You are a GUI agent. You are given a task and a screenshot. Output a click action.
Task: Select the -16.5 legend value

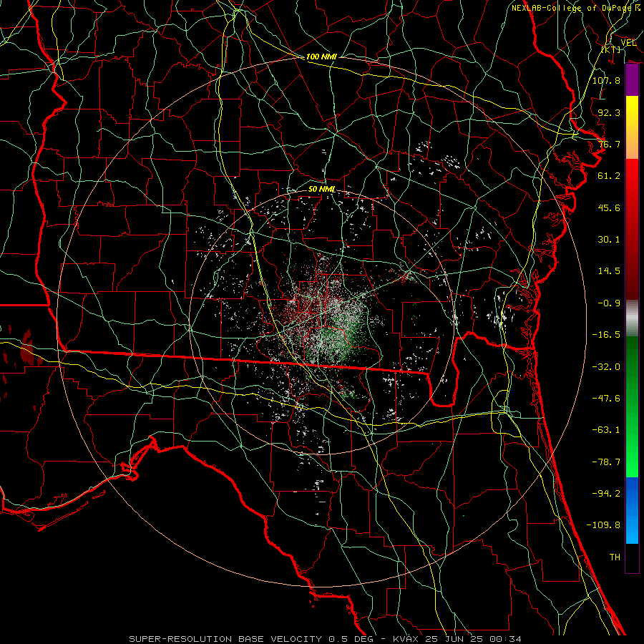click(x=606, y=335)
